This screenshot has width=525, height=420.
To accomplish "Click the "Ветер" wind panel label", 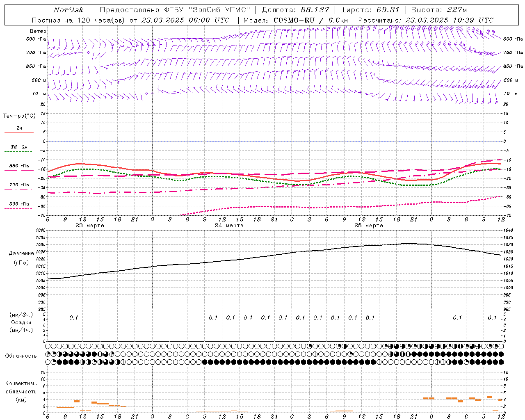I will coord(38,31).
